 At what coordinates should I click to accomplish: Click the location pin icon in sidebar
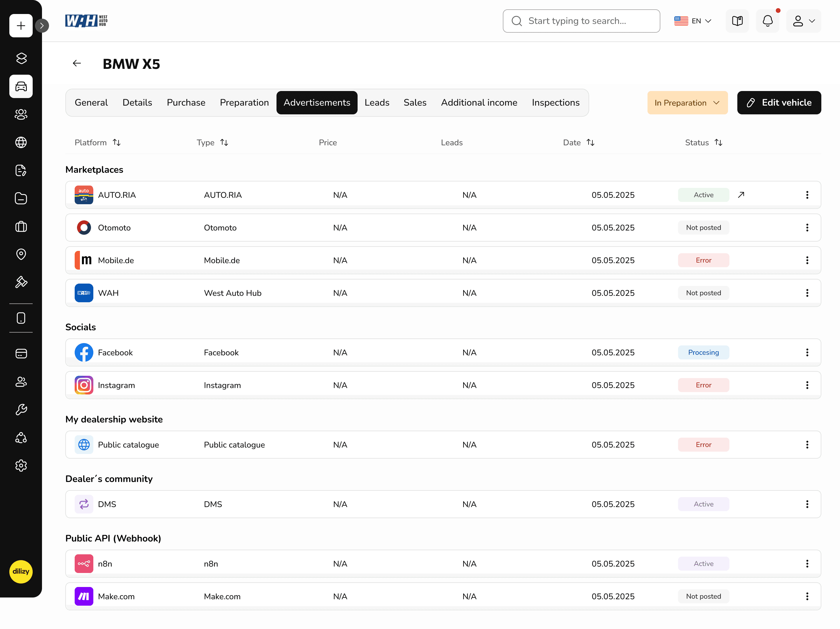pyautogui.click(x=21, y=254)
